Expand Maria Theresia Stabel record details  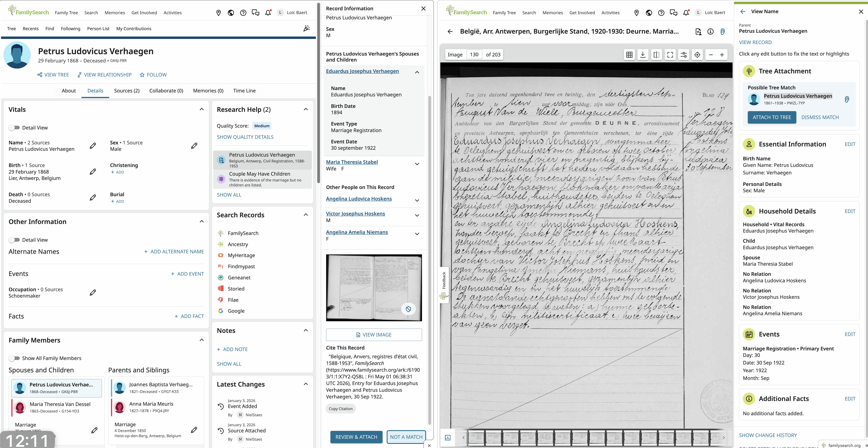point(417,164)
